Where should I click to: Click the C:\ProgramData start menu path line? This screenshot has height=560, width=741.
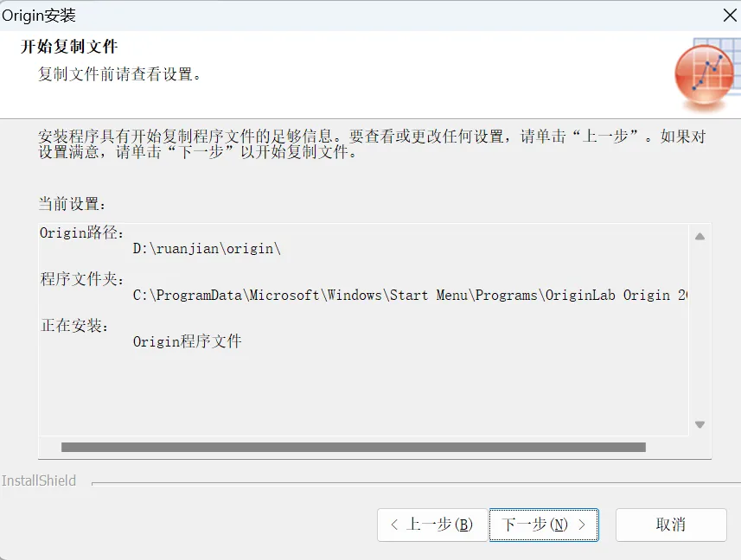410,295
